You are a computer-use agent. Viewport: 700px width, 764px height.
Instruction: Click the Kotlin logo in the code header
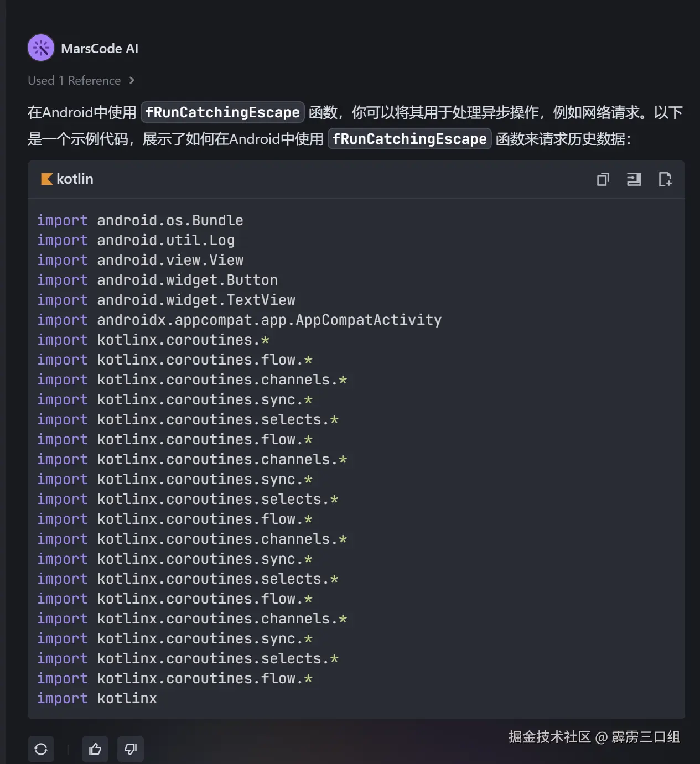click(x=46, y=179)
